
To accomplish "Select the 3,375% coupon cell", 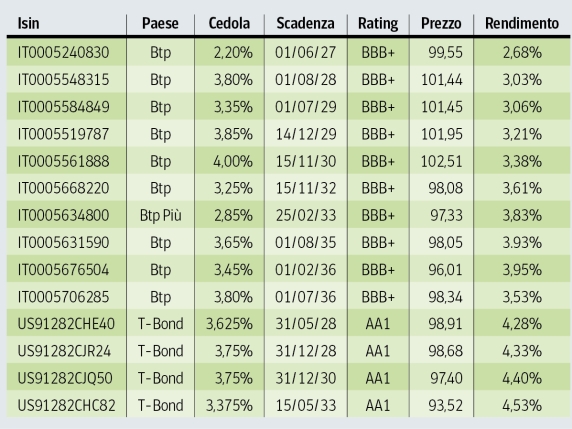I will pos(229,406).
